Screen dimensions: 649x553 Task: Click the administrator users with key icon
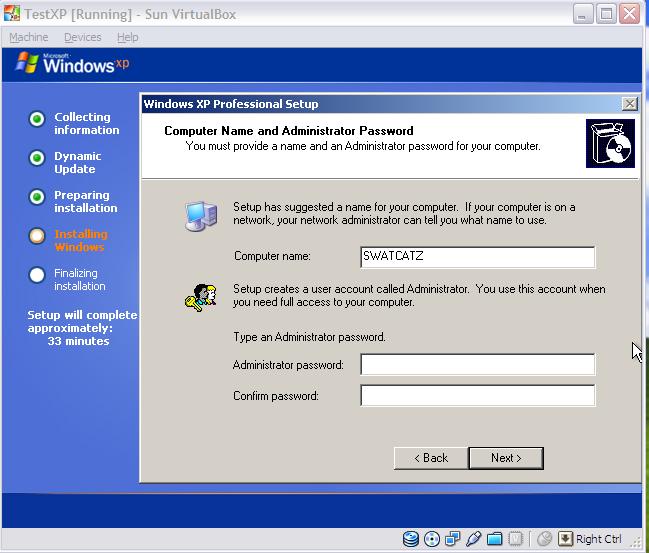pos(201,298)
